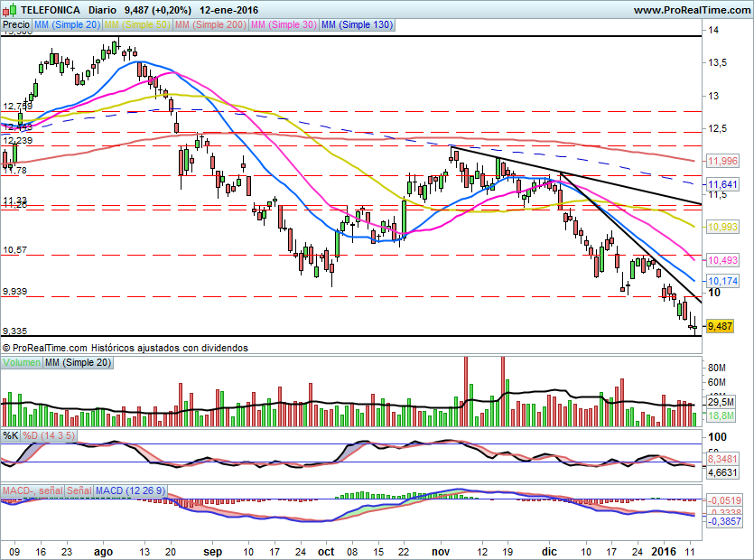754x560 pixels.
Task: Click the 10,57 support level label
Action: pos(15,249)
